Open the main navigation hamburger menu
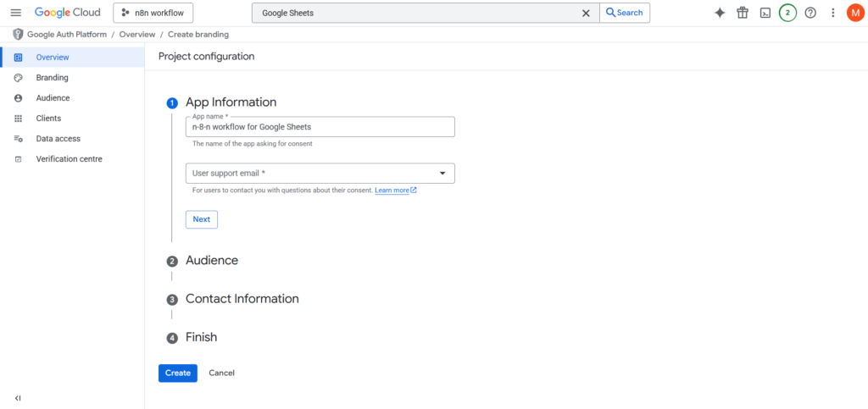The image size is (868, 409). [x=15, y=13]
